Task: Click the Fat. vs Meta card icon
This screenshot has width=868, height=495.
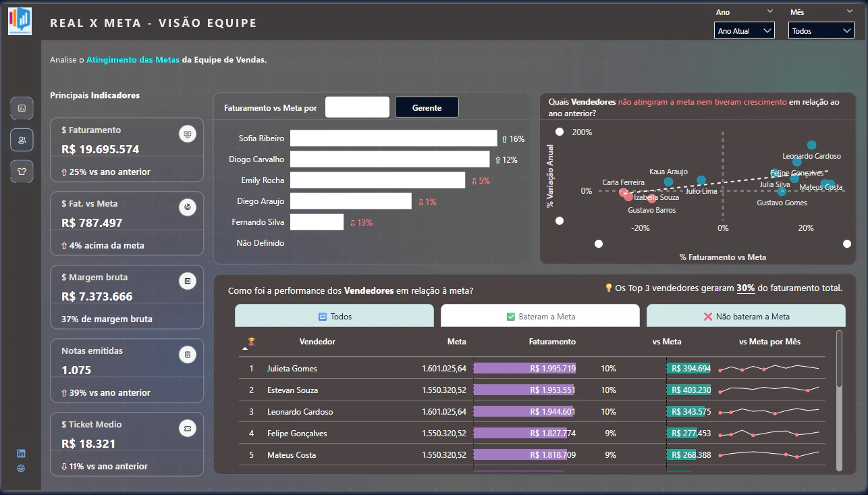Action: click(187, 208)
